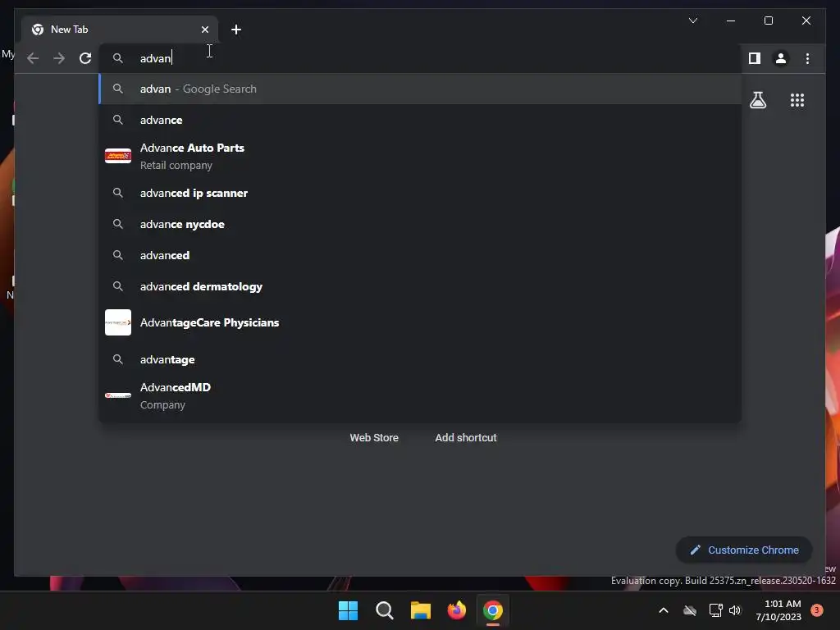Choose 'advanced ip scanner' suggestion
The image size is (840, 630).
point(421,193)
